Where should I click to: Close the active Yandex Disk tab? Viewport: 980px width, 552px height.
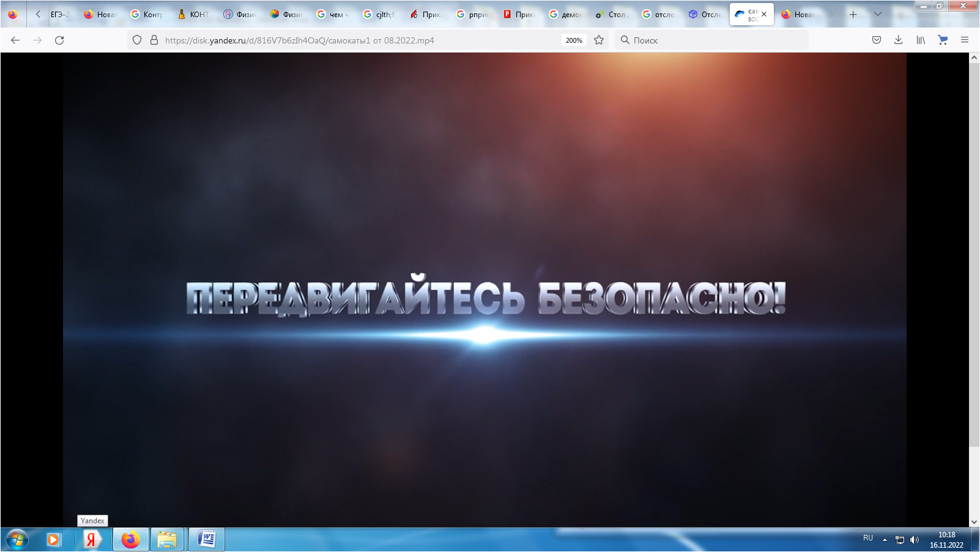[764, 14]
